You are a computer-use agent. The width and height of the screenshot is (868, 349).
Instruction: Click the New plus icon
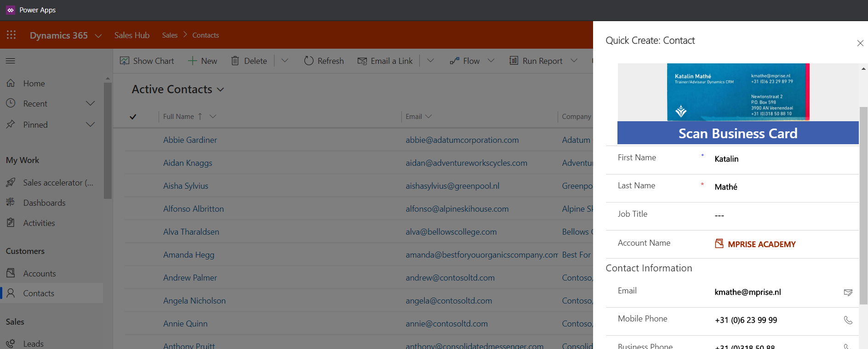(x=192, y=61)
